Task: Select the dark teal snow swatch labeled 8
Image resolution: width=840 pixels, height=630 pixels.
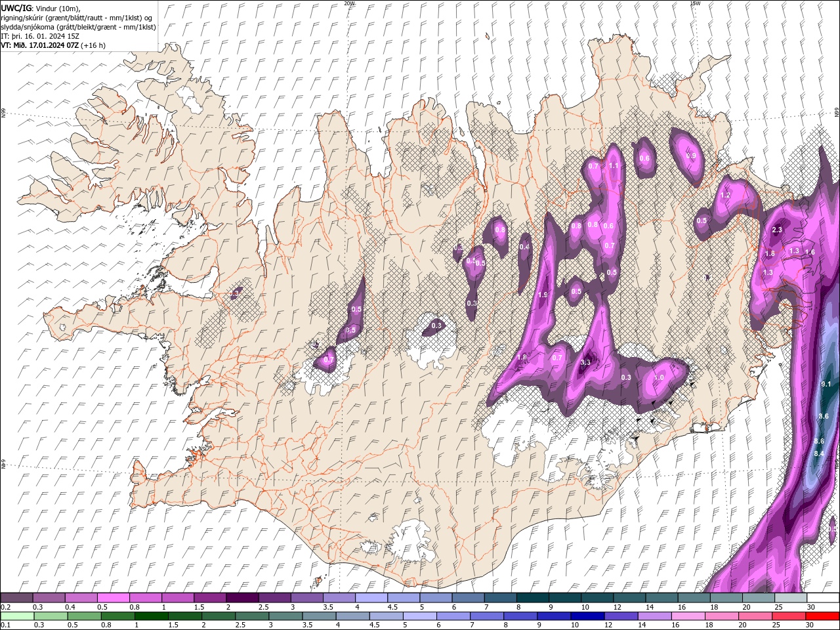Action: 533,598
